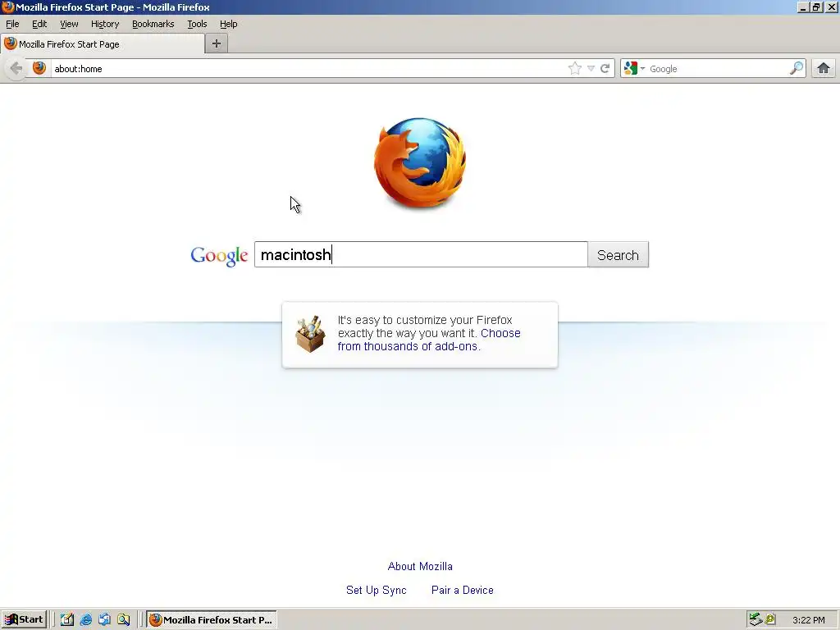Click the Search button next to macintosh
The width and height of the screenshot is (840, 630).
click(619, 255)
